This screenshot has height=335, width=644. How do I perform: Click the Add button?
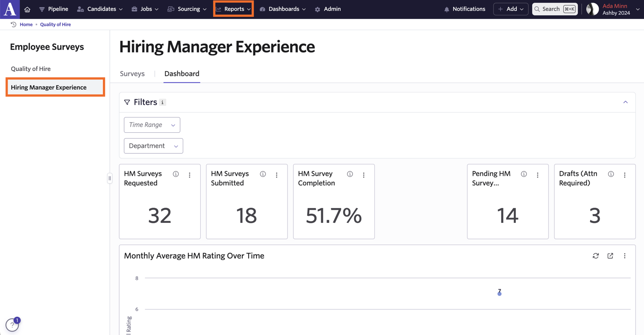click(x=511, y=9)
